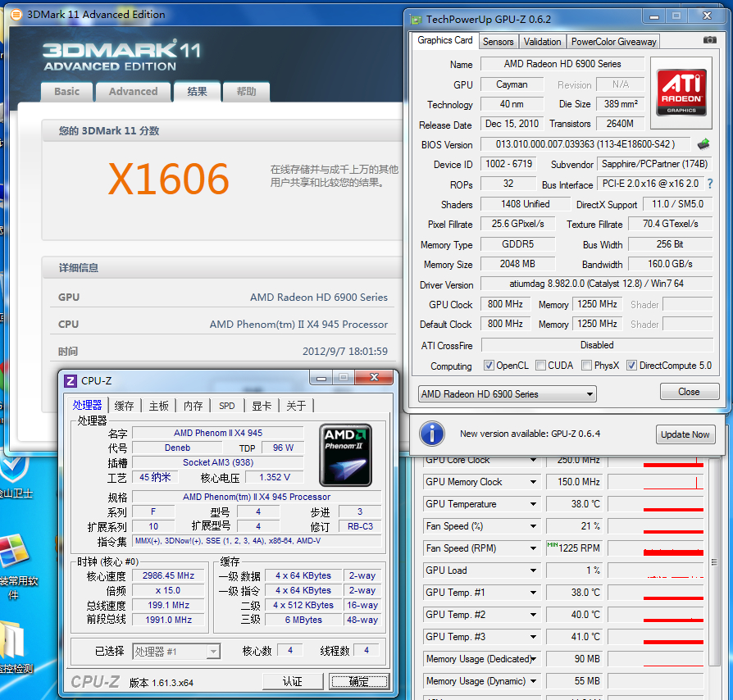
Task: Click the Update Now button
Action: point(685,434)
